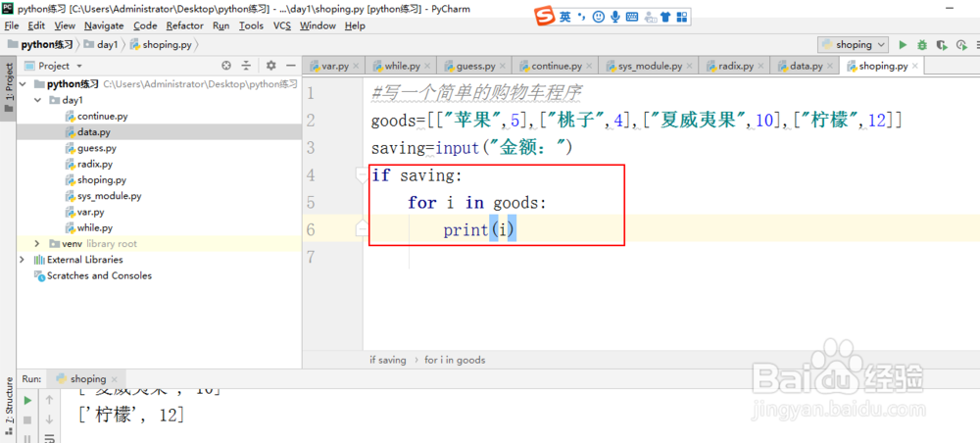Open the View menu
Screen dimensions: 980x443
point(65,25)
